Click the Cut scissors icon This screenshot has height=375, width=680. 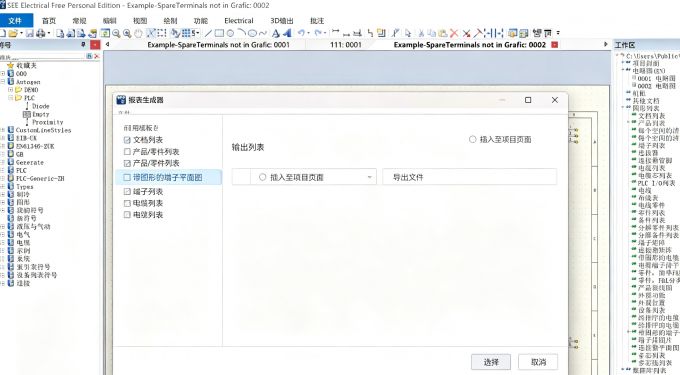tap(421, 33)
